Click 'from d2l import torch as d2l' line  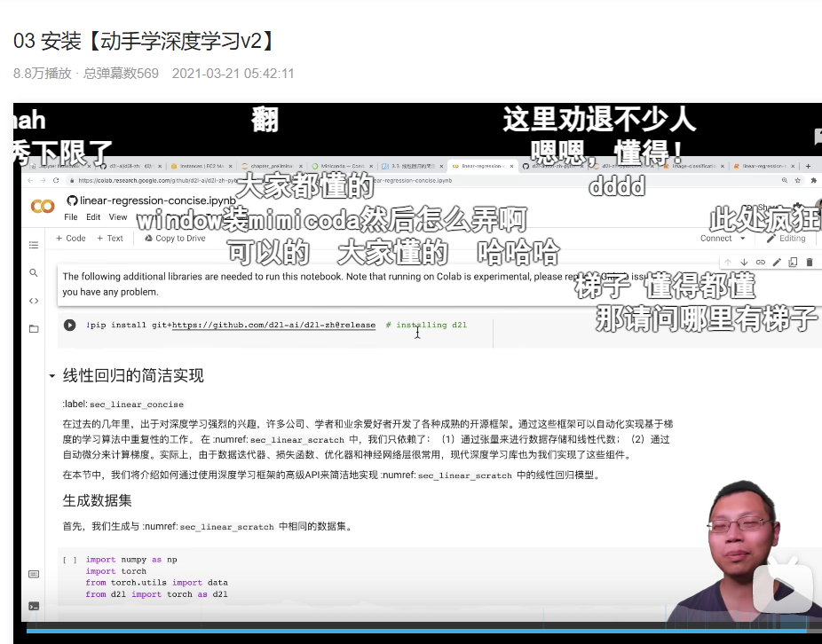click(x=157, y=594)
